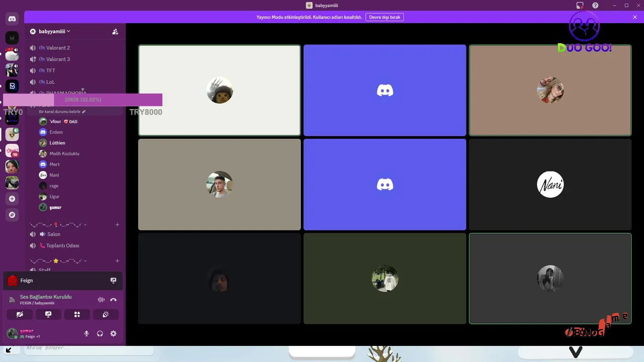This screenshot has width=644, height=362.
Task: Click Devre dışı bırak button in banner
Action: pos(384,17)
